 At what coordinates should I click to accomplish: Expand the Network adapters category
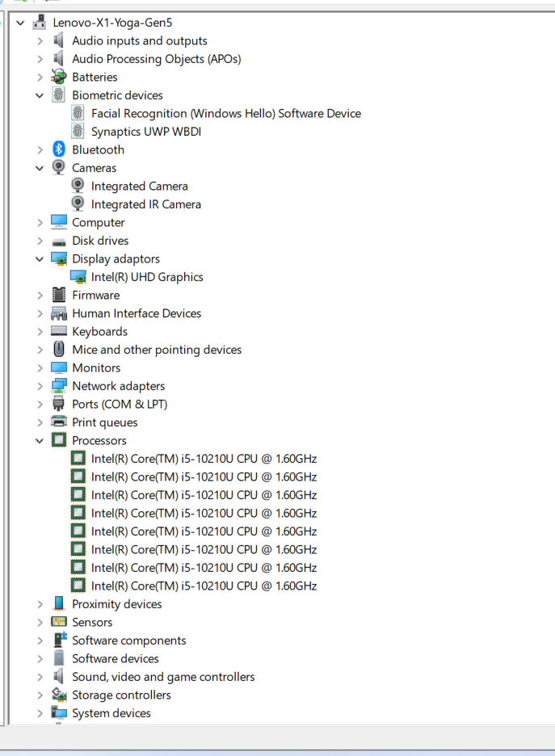40,386
